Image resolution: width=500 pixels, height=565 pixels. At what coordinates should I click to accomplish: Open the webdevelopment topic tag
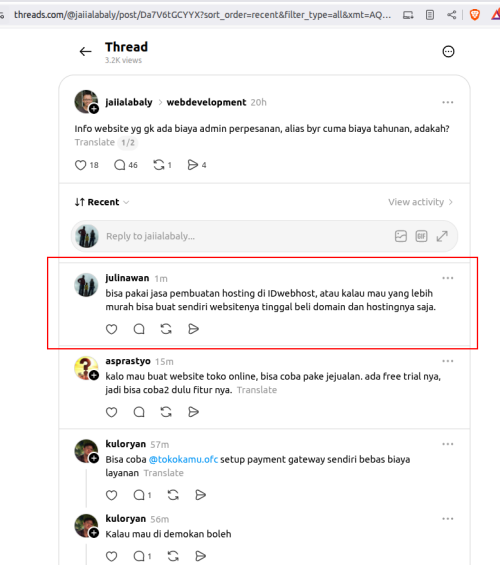[x=206, y=102]
